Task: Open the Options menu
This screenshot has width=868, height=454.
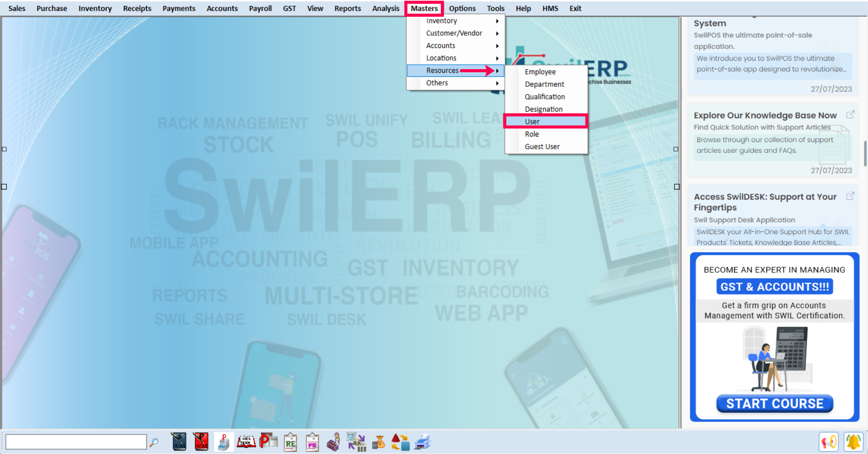Action: [x=462, y=8]
